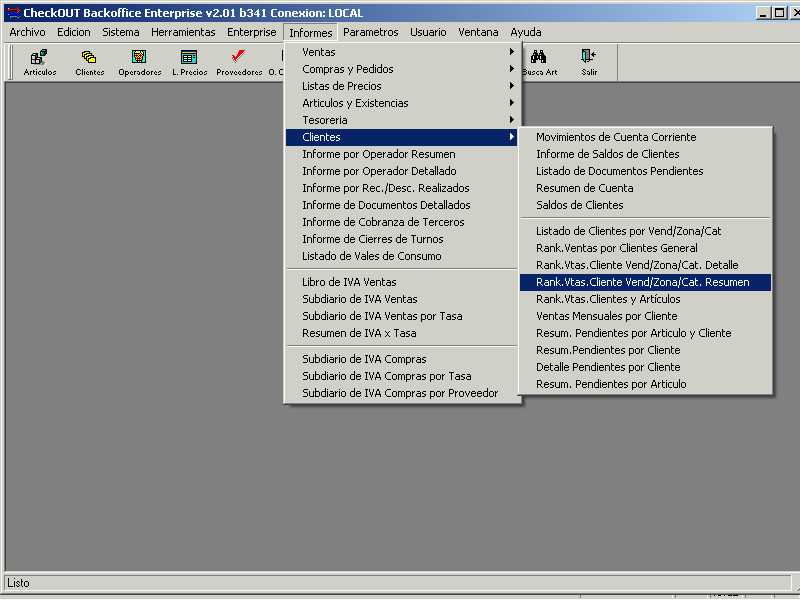Open Subdiario de IVA Compras por Proveedor
This screenshot has width=800, height=600.
click(402, 393)
